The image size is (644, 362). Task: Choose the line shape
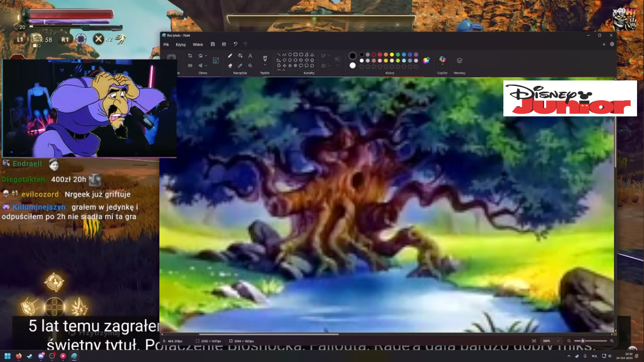[x=279, y=54]
